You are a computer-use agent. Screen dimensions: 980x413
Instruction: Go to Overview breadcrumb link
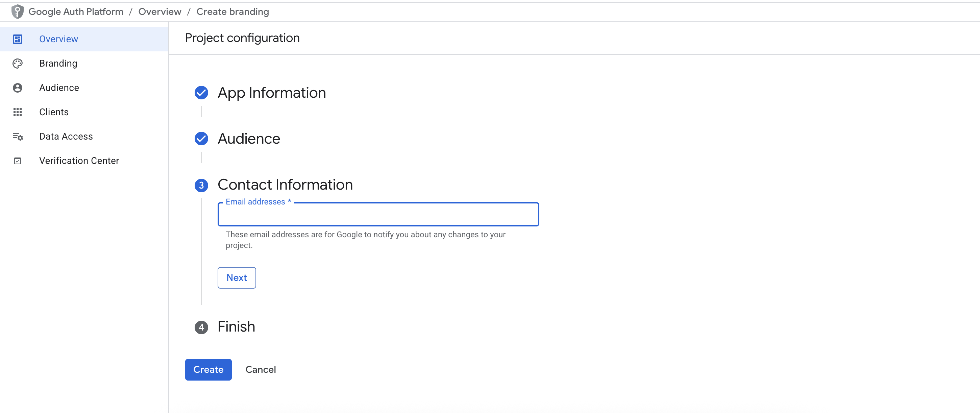tap(160, 12)
